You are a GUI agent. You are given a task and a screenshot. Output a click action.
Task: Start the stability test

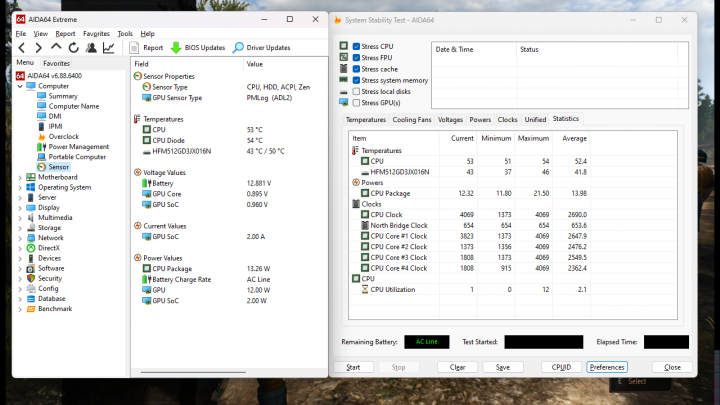coord(353,367)
